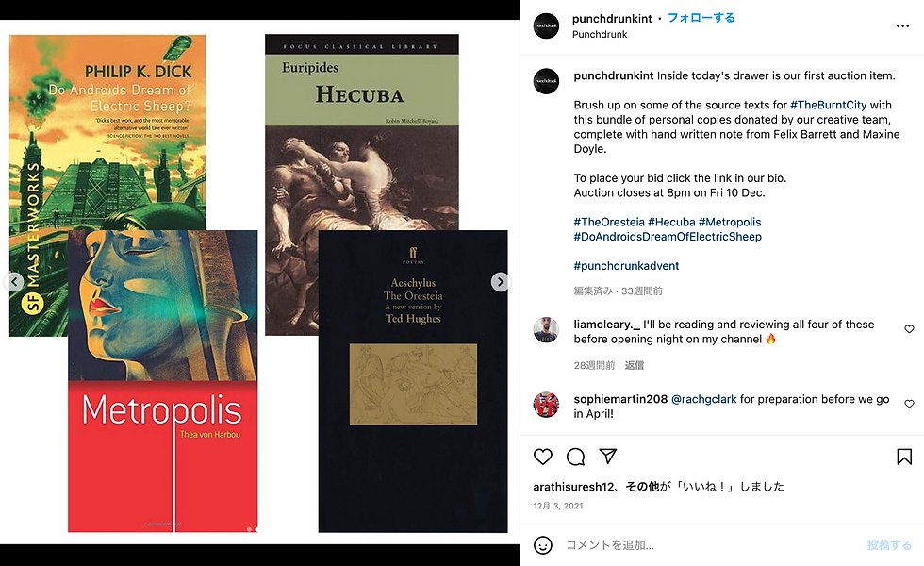Screen dimensions: 924x566
Task: Go to next carousel image
Action: coord(500,282)
